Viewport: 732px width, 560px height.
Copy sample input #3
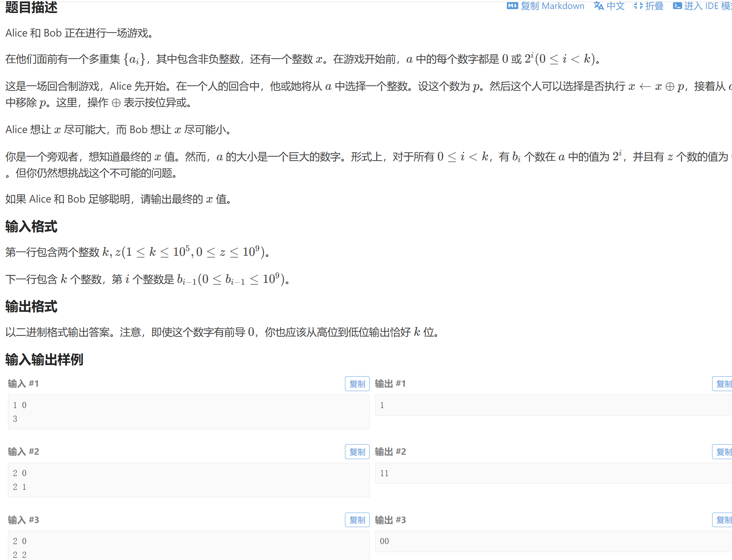point(357,520)
